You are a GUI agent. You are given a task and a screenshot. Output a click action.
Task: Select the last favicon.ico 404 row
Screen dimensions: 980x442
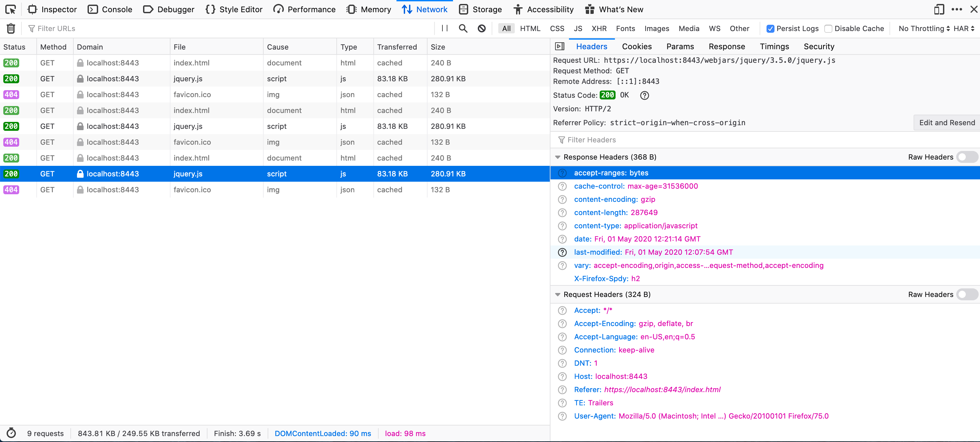pos(275,190)
